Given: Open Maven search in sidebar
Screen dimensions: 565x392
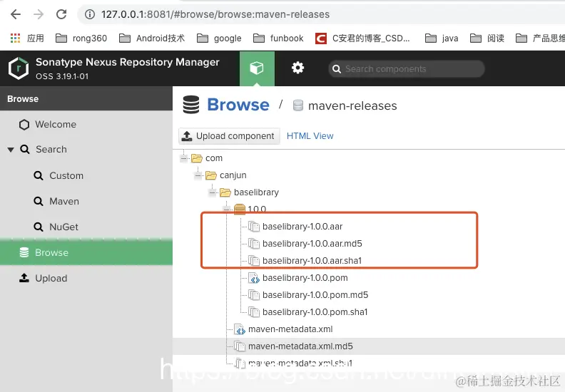Looking at the screenshot, I should 64,201.
